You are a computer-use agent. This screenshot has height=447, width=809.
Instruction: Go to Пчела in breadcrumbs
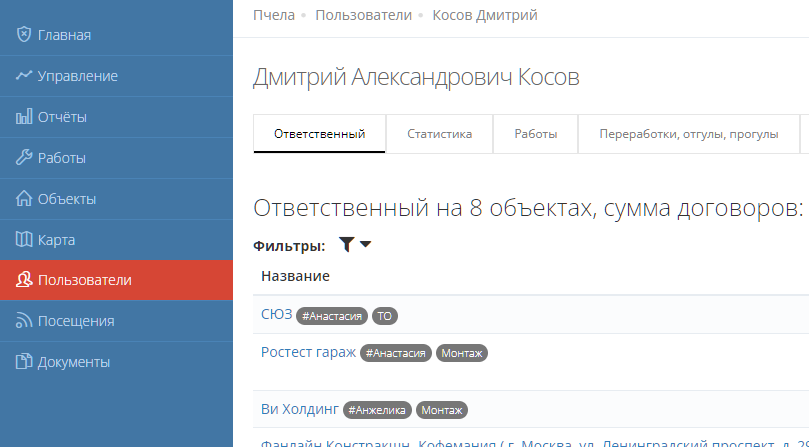click(274, 15)
